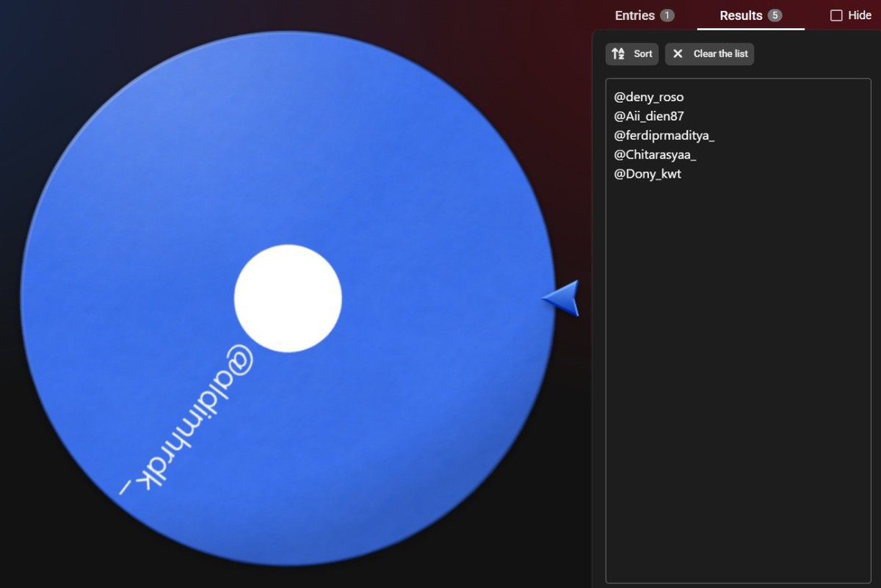Click the Results count badge showing 5
The width and height of the screenshot is (881, 588).
click(775, 15)
